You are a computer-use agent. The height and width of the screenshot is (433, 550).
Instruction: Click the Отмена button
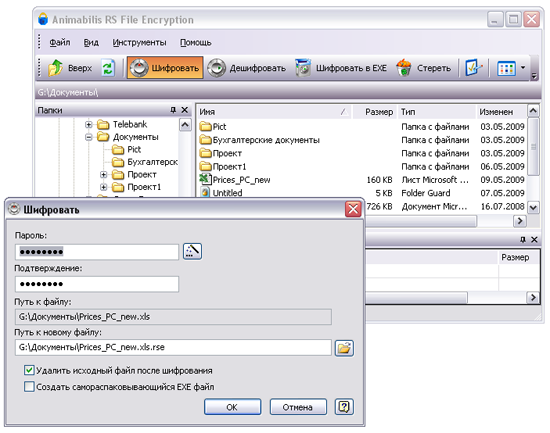point(298,407)
